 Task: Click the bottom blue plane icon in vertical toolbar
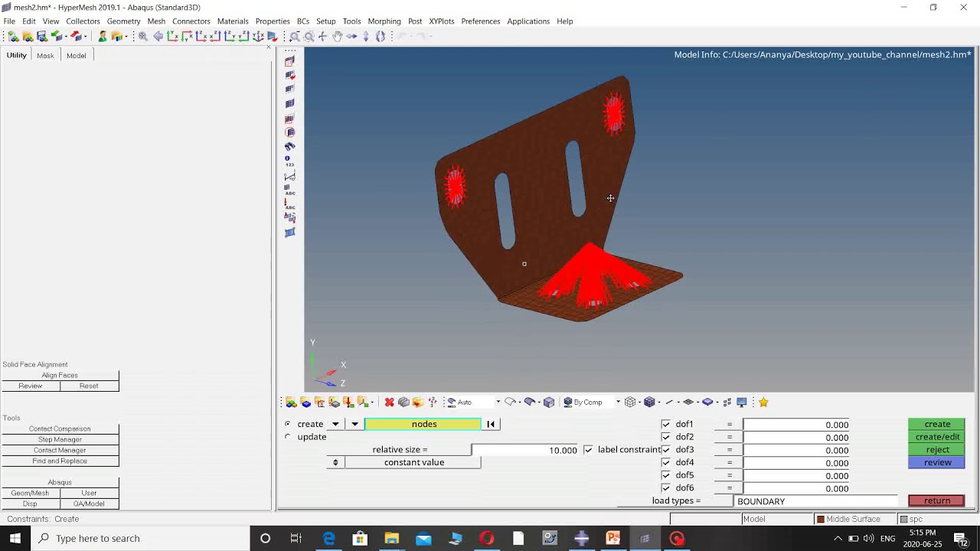click(289, 233)
